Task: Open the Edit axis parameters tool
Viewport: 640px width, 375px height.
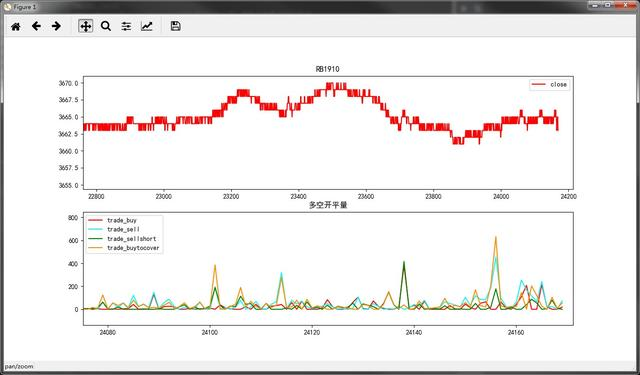Action: pos(147,27)
